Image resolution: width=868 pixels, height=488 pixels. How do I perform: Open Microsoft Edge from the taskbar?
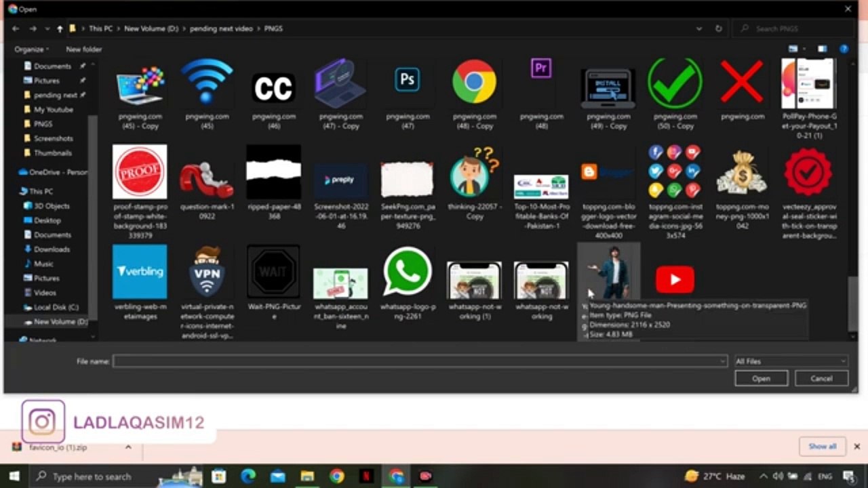point(248,476)
